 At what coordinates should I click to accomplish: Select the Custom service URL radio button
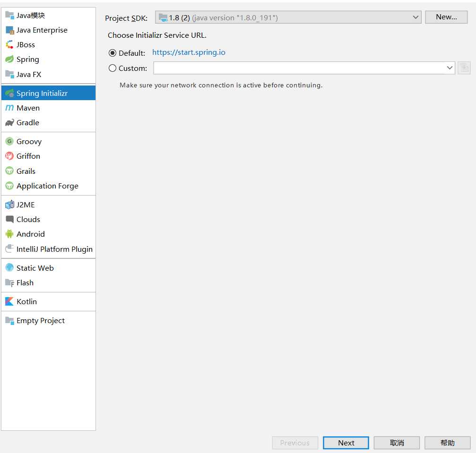pos(113,68)
